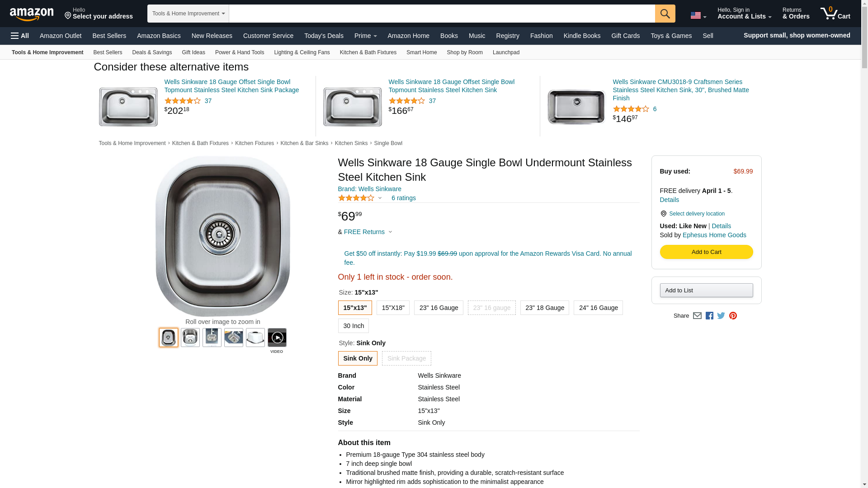Open the All hamburger menu
868x488 pixels.
tap(20, 36)
